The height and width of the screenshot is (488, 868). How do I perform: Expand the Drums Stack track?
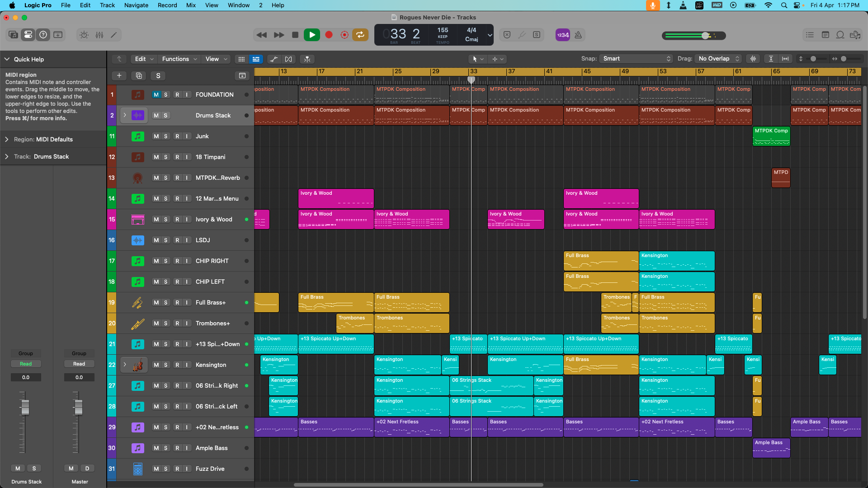125,115
